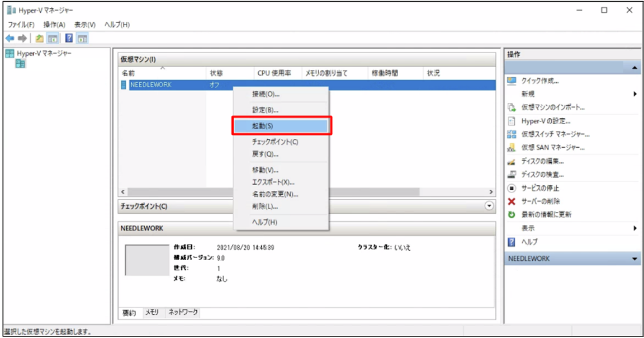The image size is (644, 338).
Task: Toggle the console tree pane icon
Action: pos(53,39)
